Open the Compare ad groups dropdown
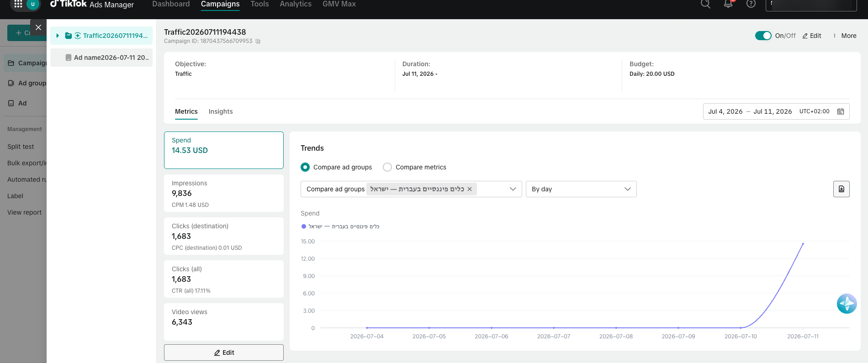The image size is (868, 363). 411,189
